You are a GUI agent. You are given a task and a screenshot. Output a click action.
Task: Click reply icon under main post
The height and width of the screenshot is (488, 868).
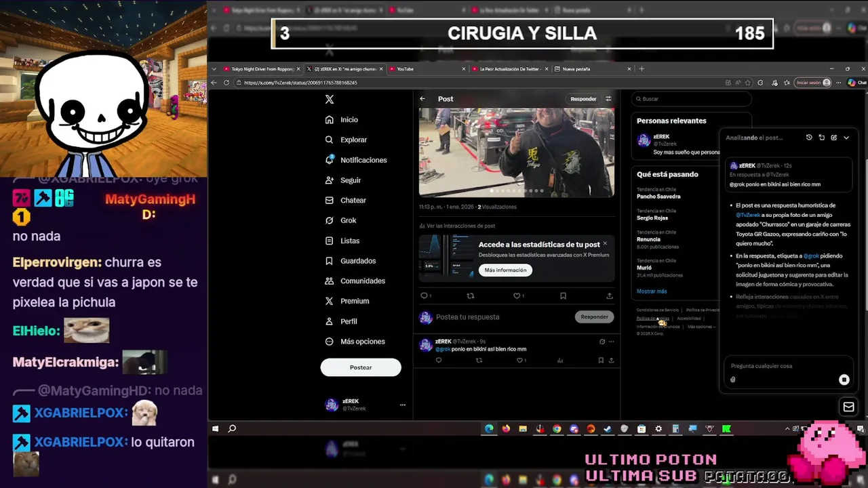pos(425,296)
